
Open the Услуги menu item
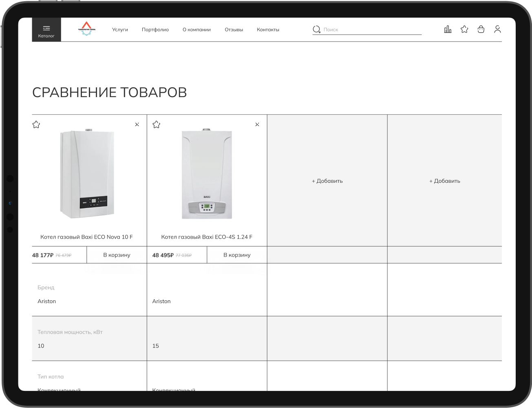(x=120, y=30)
